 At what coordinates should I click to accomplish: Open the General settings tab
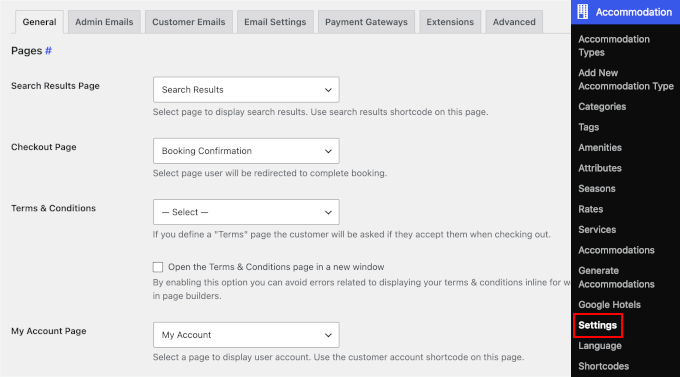[39, 22]
